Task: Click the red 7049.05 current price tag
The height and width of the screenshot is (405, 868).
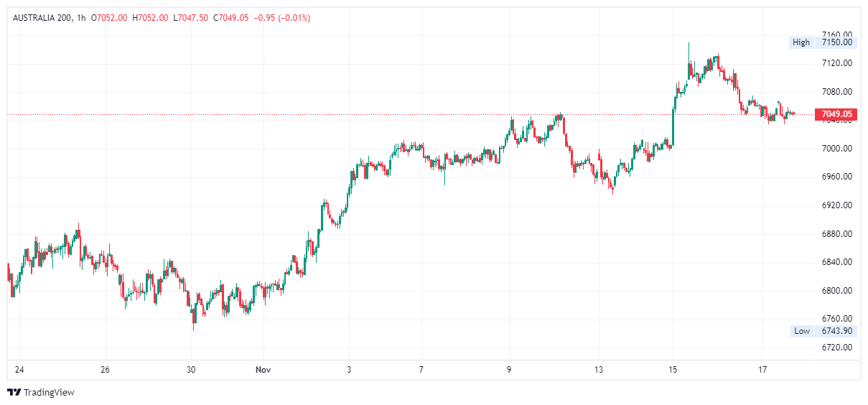Action: 836,114
